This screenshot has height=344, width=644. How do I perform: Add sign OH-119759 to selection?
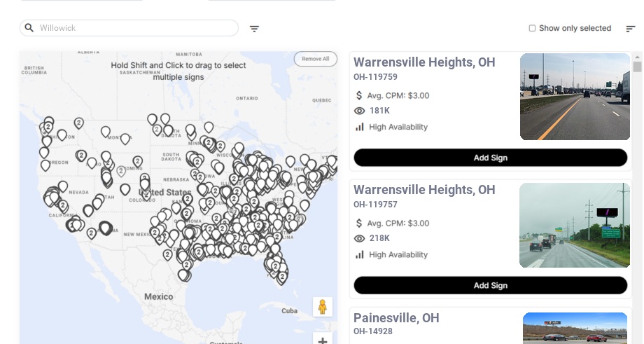click(490, 158)
